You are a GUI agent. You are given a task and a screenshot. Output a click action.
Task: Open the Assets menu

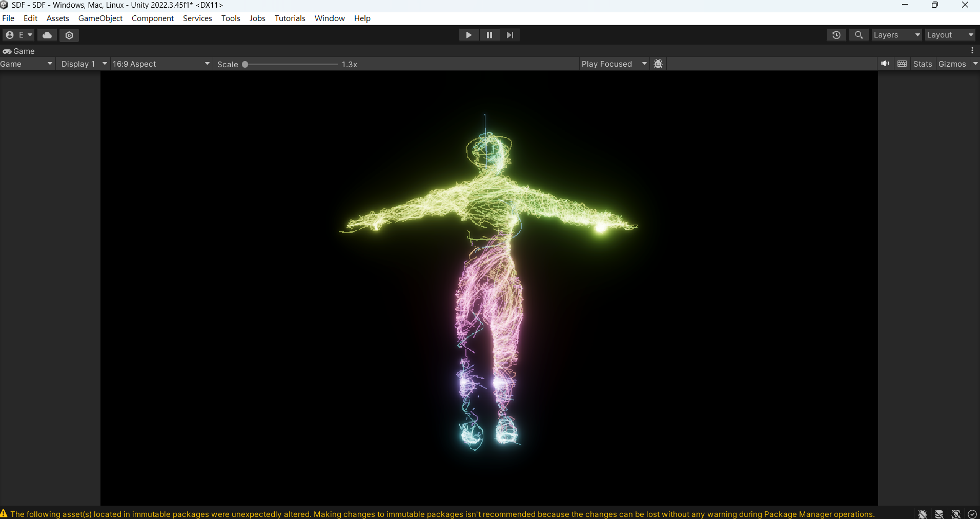tap(57, 18)
